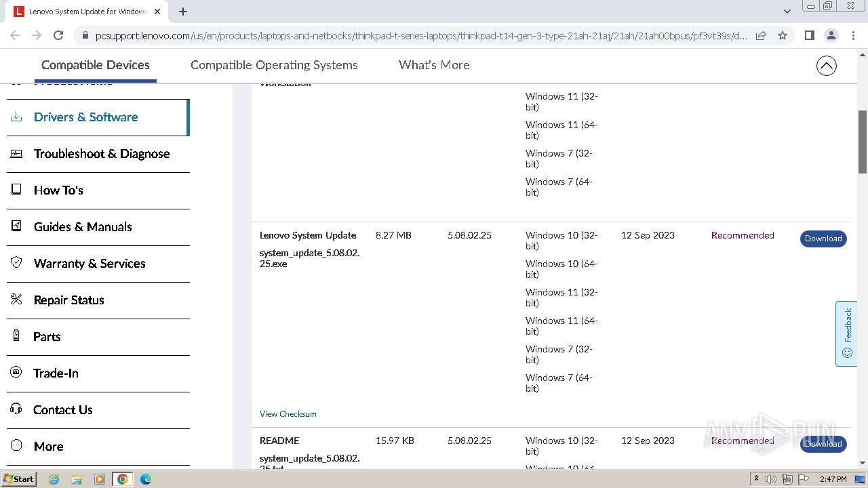The width and height of the screenshot is (868, 488).
Task: Click the system_update_5.08.02.25.exe file name
Action: (309, 258)
